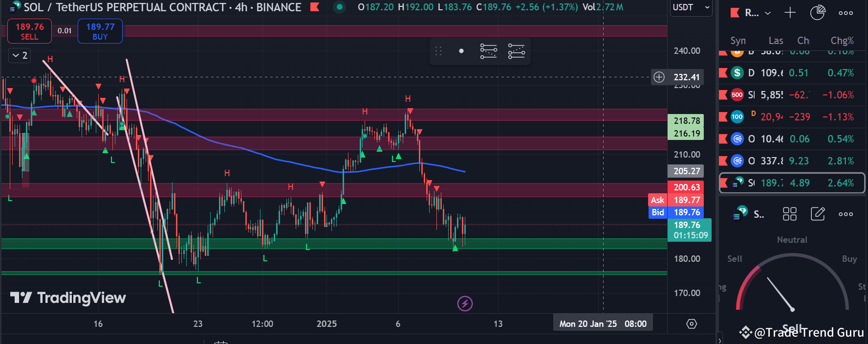Image resolution: width=868 pixels, height=344 pixels.
Task: Open the USDT currency dropdown
Action: (x=691, y=7)
